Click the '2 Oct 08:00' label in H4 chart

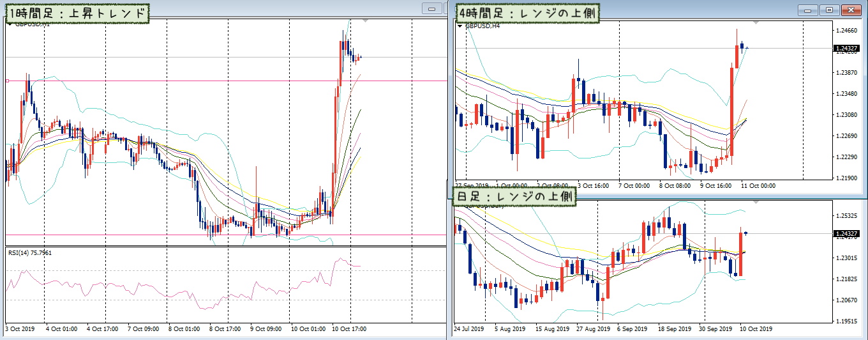coord(552,186)
